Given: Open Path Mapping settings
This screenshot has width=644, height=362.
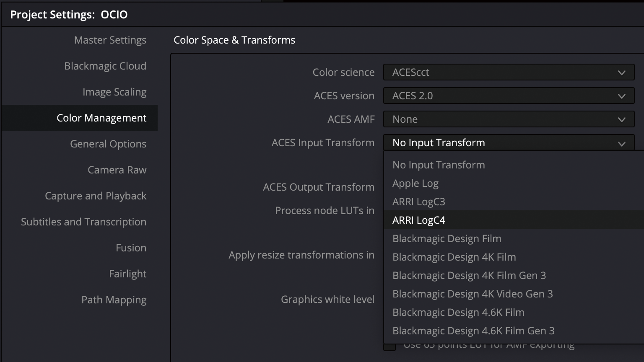Looking at the screenshot, I should [114, 300].
